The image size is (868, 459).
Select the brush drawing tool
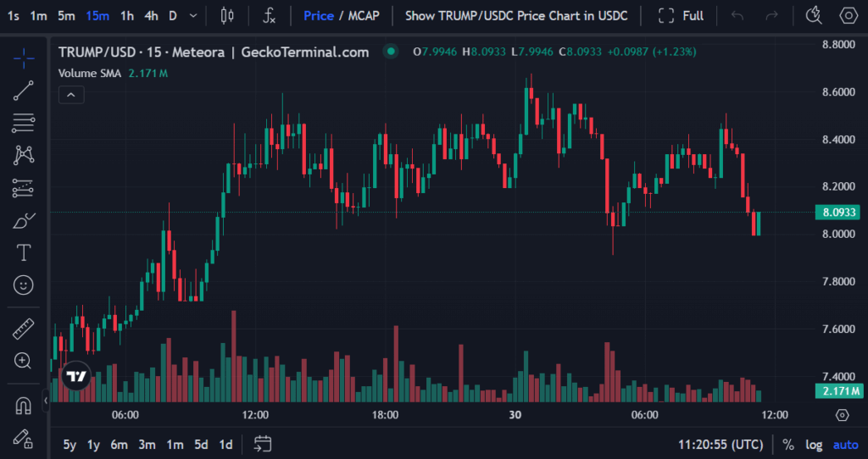[x=24, y=221]
